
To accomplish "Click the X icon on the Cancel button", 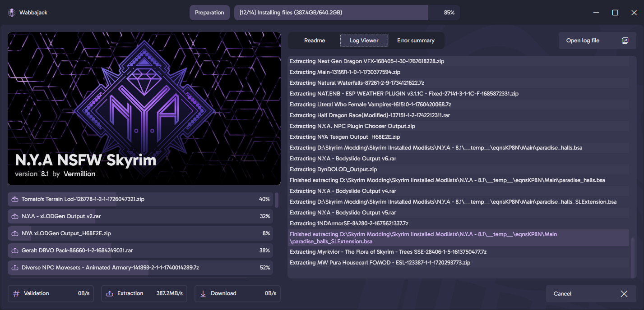I will click(x=624, y=294).
